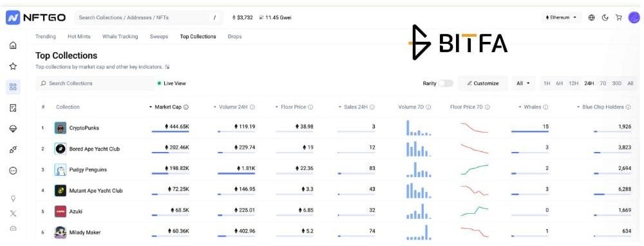Open the All category filter dropdown
This screenshot has height=246, width=644.
(523, 83)
